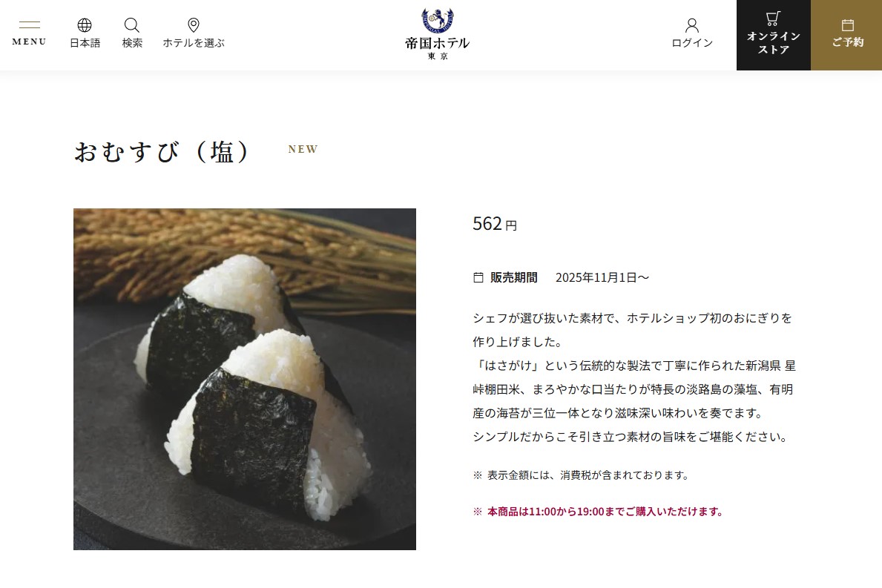Image resolution: width=882 pixels, height=588 pixels.
Task: Click the login person icon
Action: click(x=692, y=25)
